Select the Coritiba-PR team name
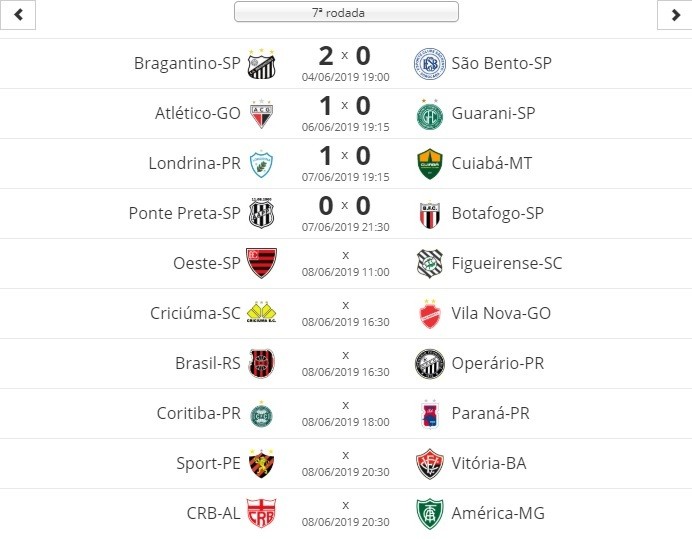 coord(199,414)
